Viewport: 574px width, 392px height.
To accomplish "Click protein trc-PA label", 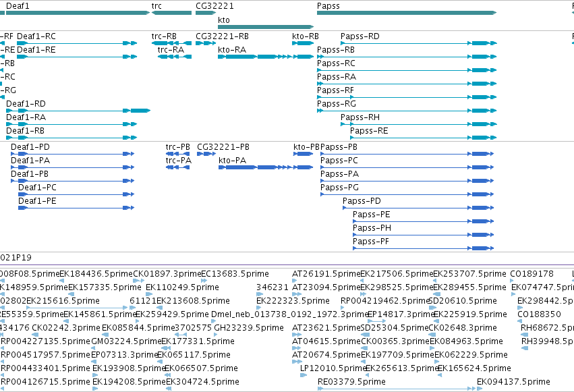I will 178,161.
